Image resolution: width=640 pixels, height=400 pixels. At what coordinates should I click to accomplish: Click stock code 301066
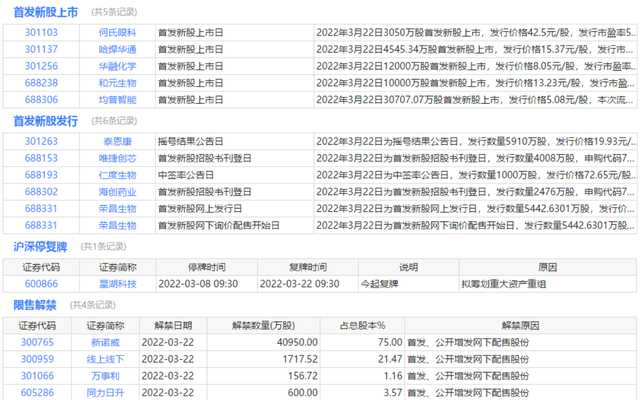[37, 376]
